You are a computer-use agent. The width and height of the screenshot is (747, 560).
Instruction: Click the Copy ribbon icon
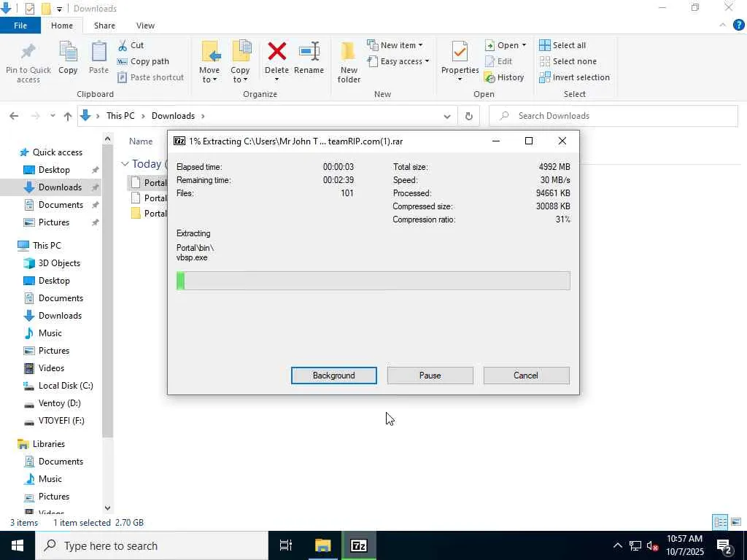(x=68, y=52)
